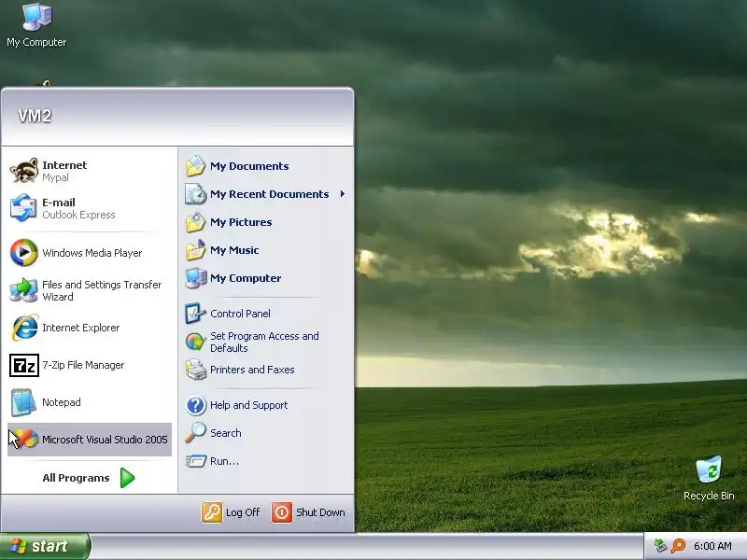This screenshot has width=747, height=560.
Task: Click the Search magnifier icon in Start menu
Action: tap(195, 433)
